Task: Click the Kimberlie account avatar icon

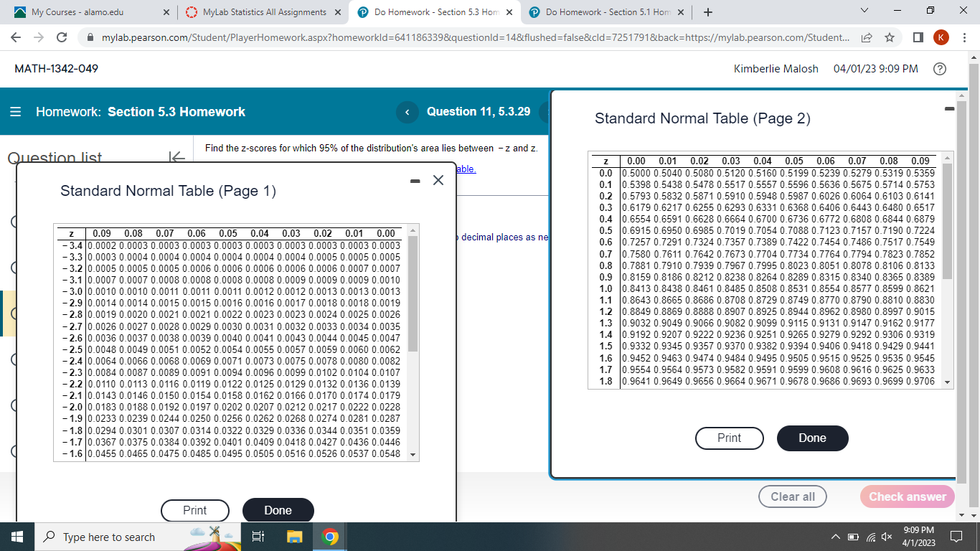Action: [941, 37]
